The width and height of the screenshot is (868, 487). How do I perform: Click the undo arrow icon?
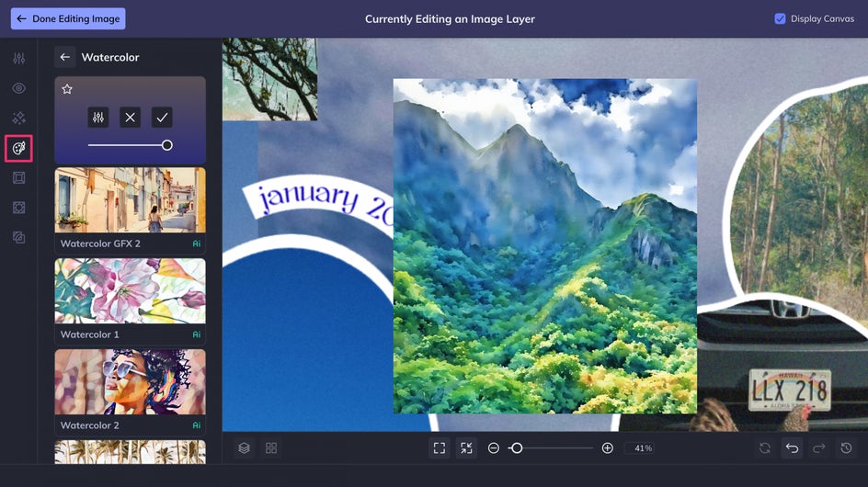tap(793, 448)
